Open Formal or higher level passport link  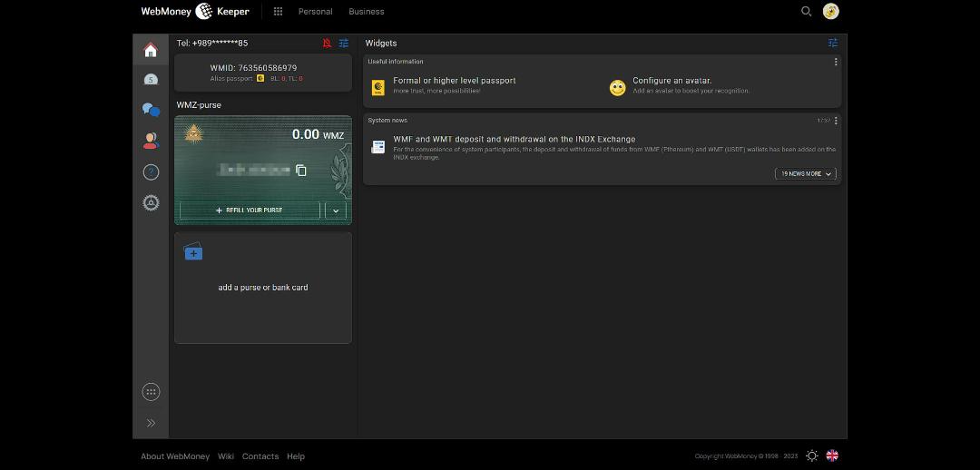click(455, 81)
